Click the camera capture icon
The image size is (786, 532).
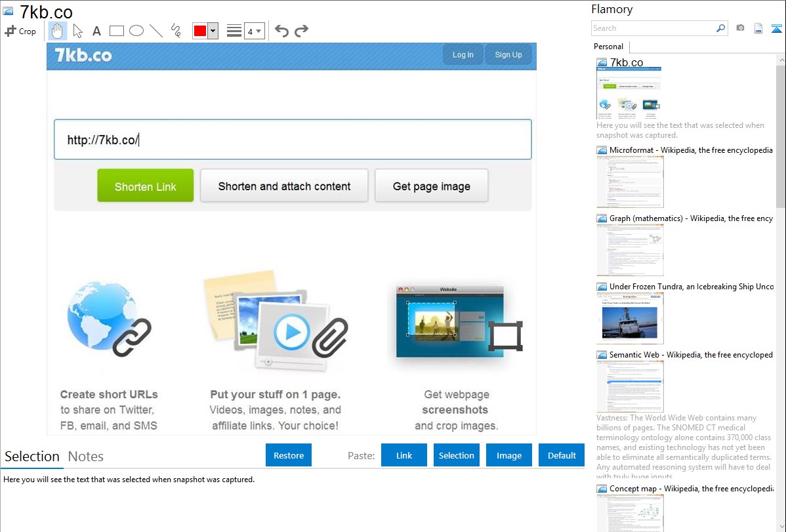click(740, 28)
